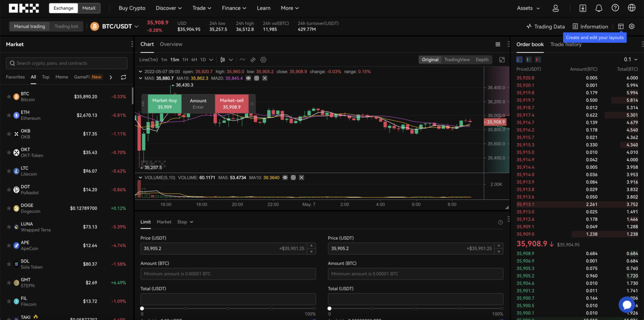Open MA indicator settings gear
644x320 pixels.
tap(257, 78)
